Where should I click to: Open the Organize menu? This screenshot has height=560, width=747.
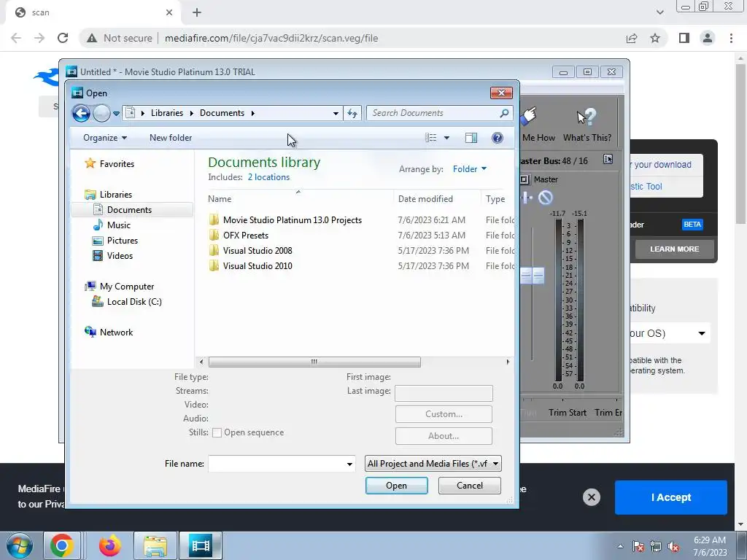[105, 138]
